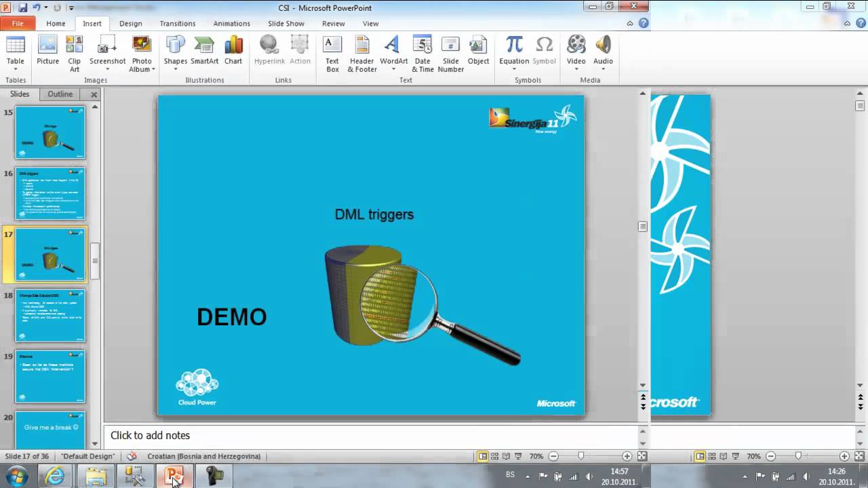This screenshot has height=488, width=868.
Task: Click the spell check status bar icon
Action: pos(132,456)
